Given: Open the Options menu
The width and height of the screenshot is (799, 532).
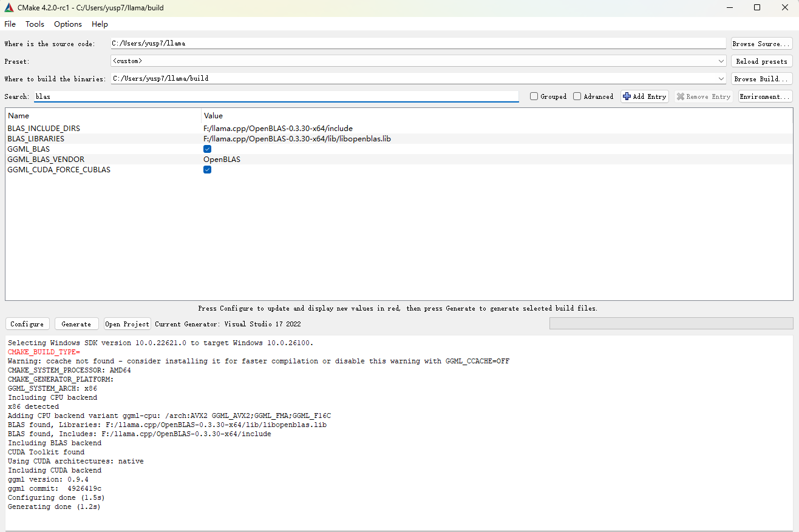Looking at the screenshot, I should (x=68, y=24).
